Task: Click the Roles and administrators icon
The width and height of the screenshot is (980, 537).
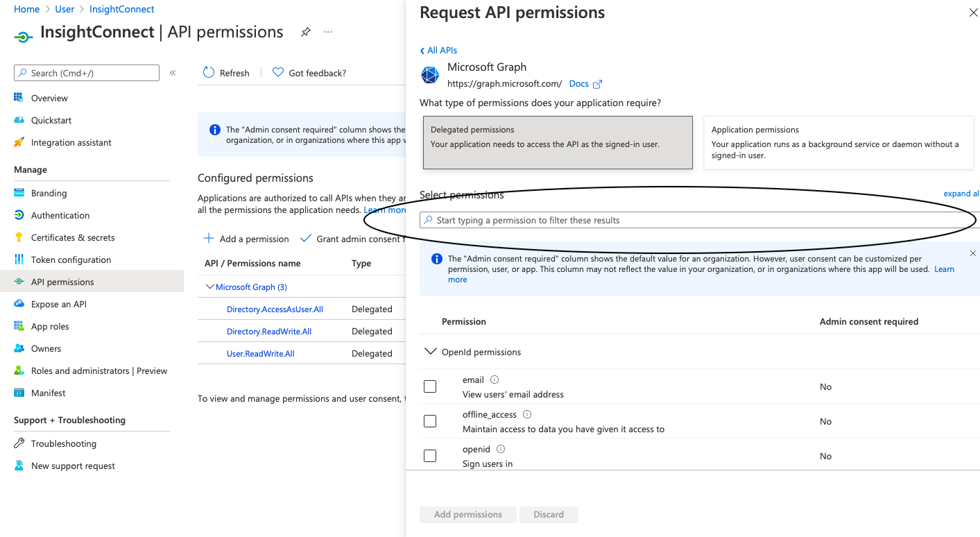Action: pos(19,370)
